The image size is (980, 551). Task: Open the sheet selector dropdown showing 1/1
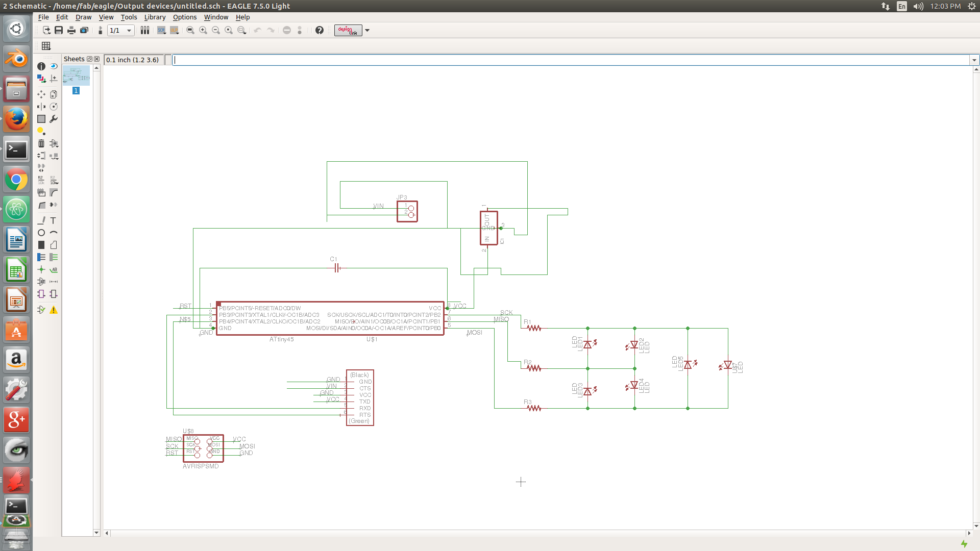coord(120,30)
